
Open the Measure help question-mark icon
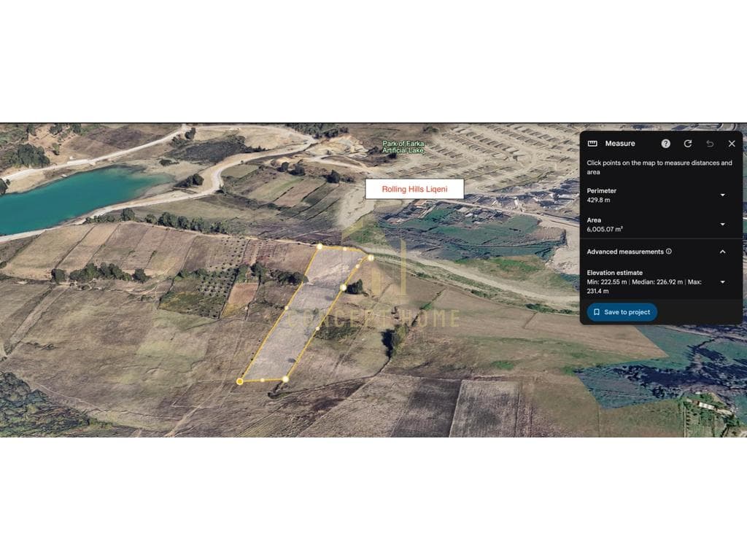click(665, 144)
